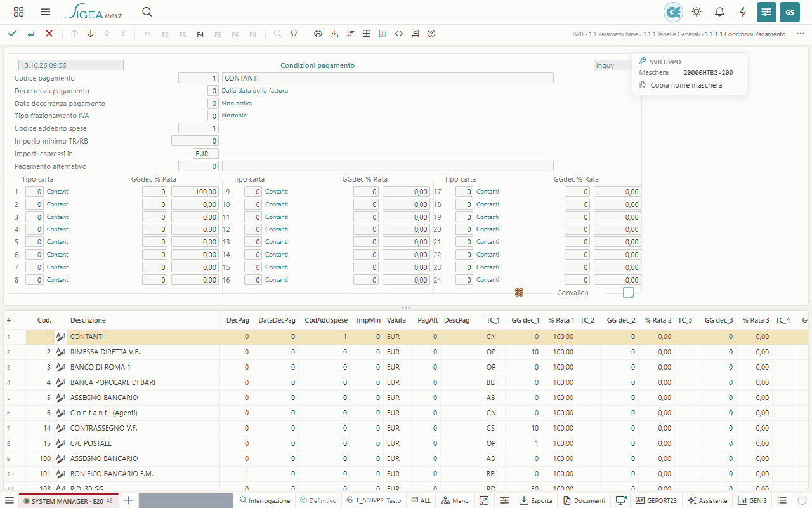
Task: Open the GS user profile menu
Action: click(790, 12)
